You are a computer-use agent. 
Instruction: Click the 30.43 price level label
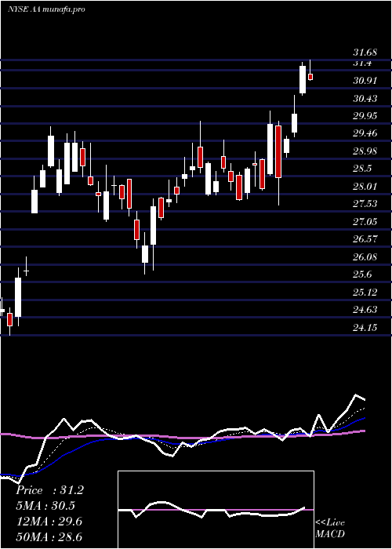[x=365, y=99]
